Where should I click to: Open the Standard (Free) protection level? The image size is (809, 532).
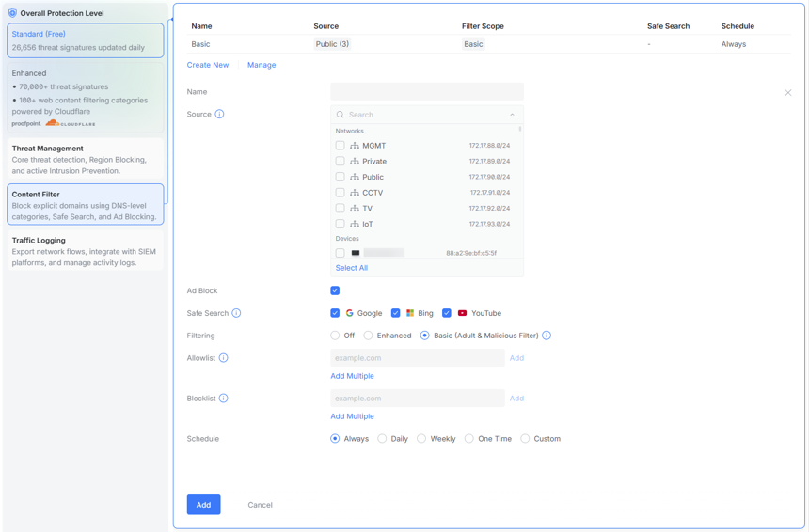point(85,40)
